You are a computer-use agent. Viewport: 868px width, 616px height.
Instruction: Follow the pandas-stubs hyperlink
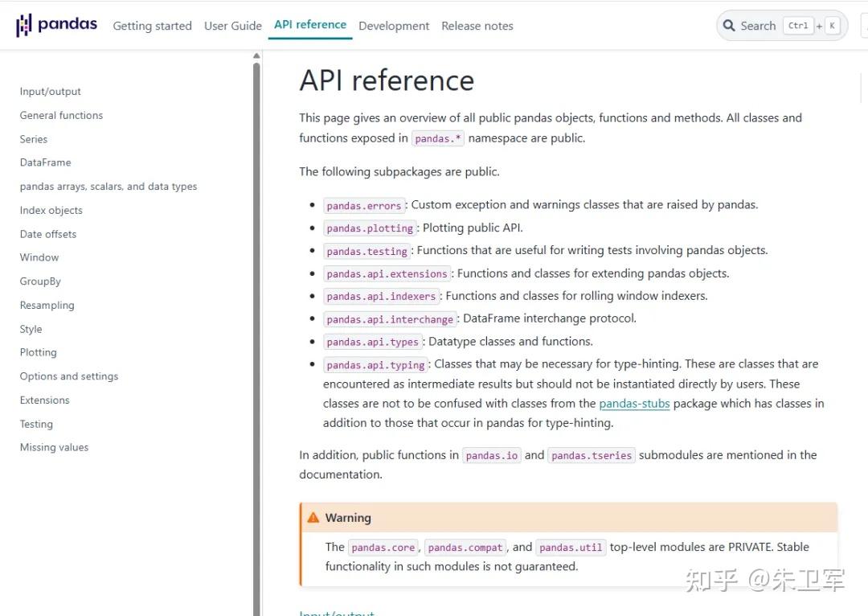coord(634,403)
